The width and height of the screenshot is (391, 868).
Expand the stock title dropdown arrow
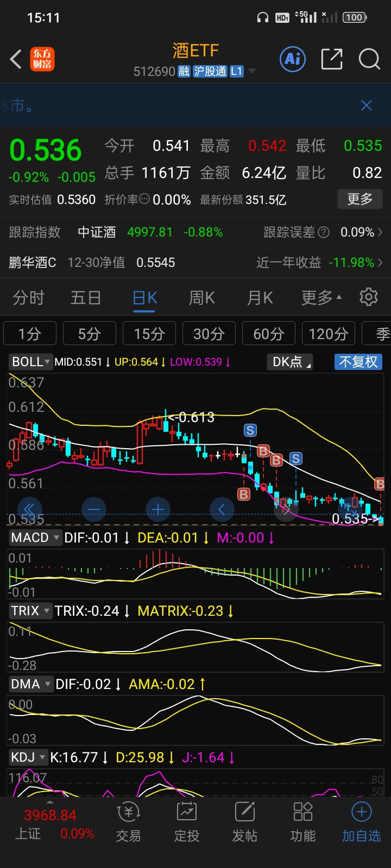[252, 72]
